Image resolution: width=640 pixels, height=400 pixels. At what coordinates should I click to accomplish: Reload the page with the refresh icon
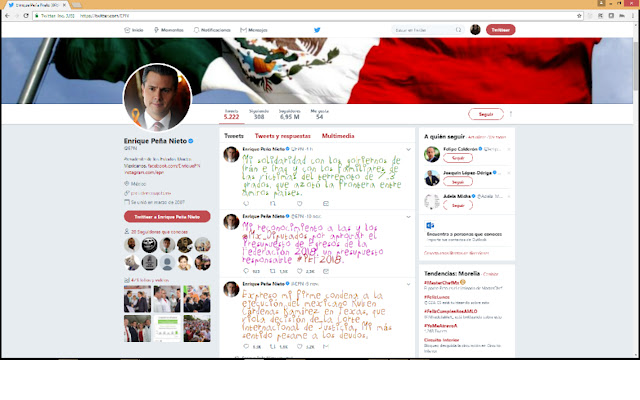(x=26, y=16)
